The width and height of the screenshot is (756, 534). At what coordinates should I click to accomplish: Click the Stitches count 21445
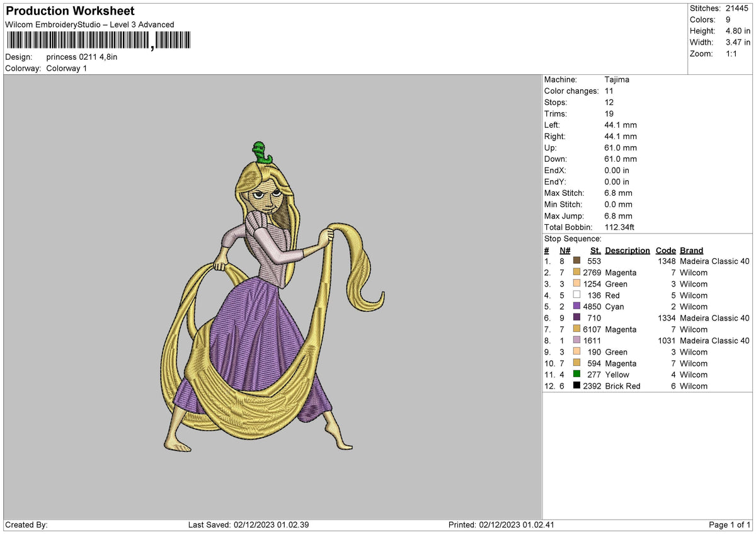coord(738,8)
